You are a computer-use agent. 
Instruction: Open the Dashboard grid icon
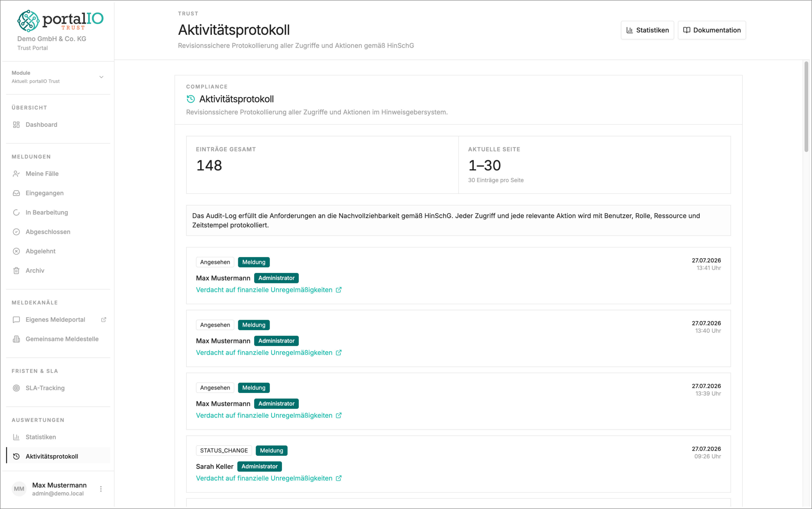click(16, 125)
